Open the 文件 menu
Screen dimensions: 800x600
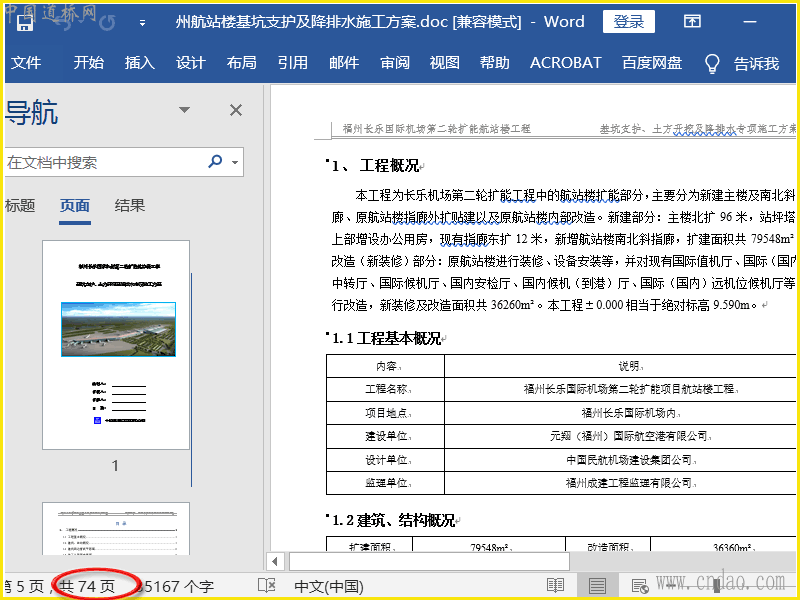[x=26, y=63]
